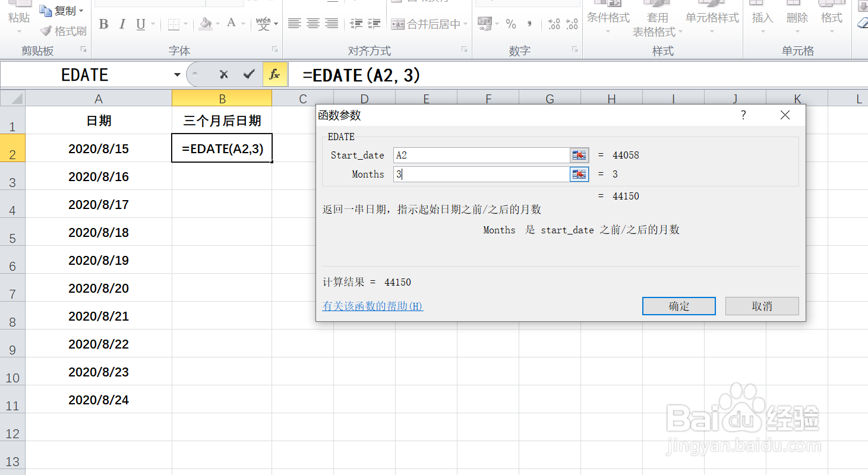Align text right
Screen dimensions: 868x475
(332, 24)
